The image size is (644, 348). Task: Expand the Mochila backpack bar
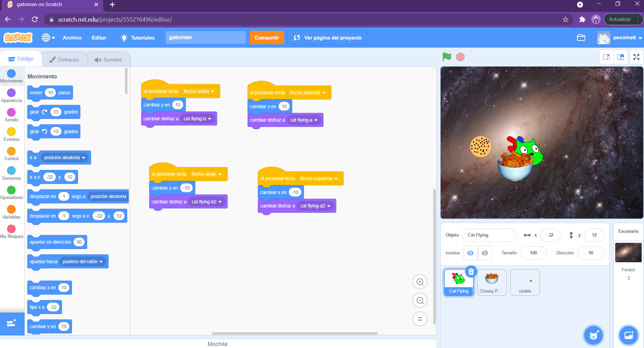(218, 344)
